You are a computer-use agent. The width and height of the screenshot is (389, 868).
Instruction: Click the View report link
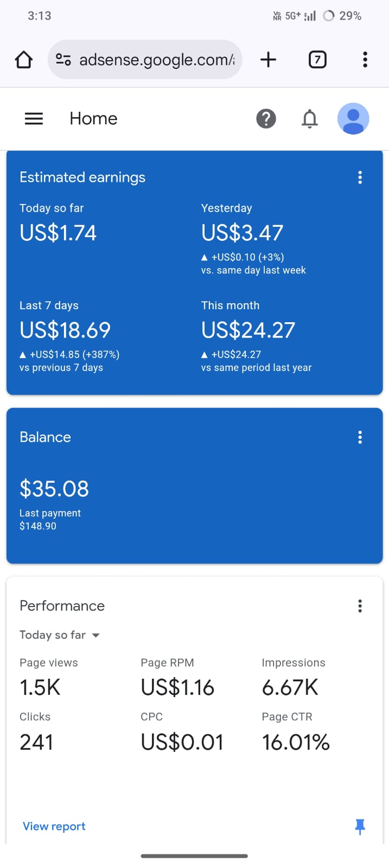click(54, 826)
